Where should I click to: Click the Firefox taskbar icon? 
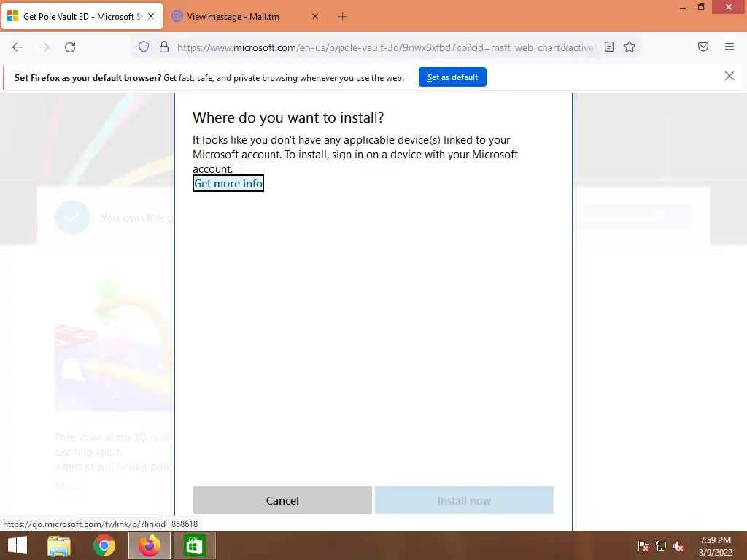[149, 545]
